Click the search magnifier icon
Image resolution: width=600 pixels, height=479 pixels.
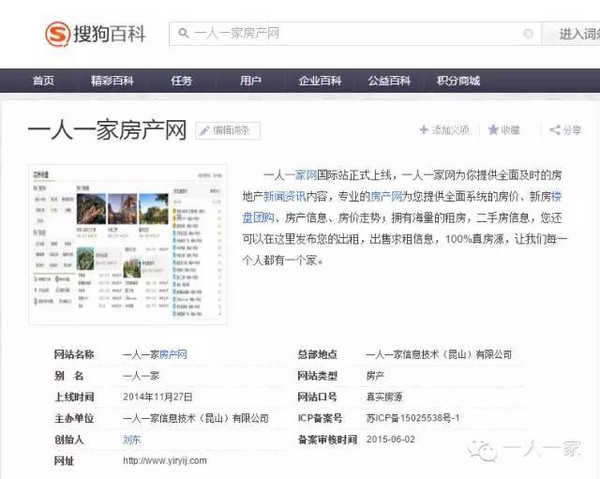pyautogui.click(x=183, y=34)
